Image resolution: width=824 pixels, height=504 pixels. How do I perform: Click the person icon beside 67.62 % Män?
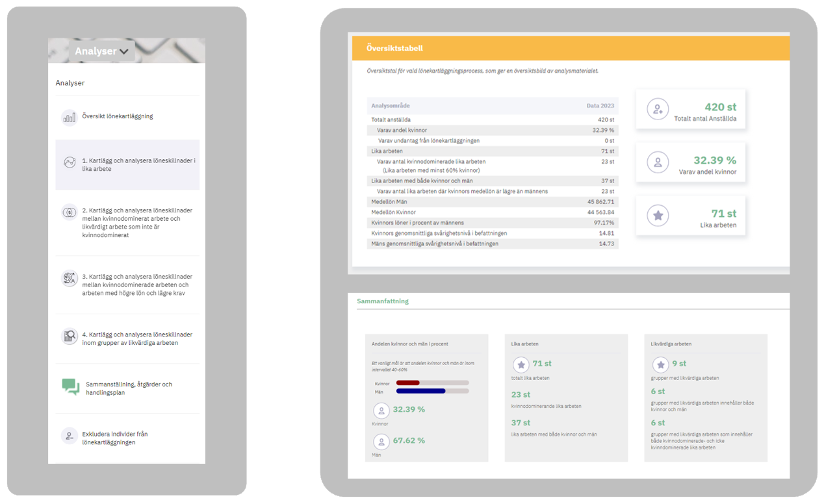(x=381, y=442)
